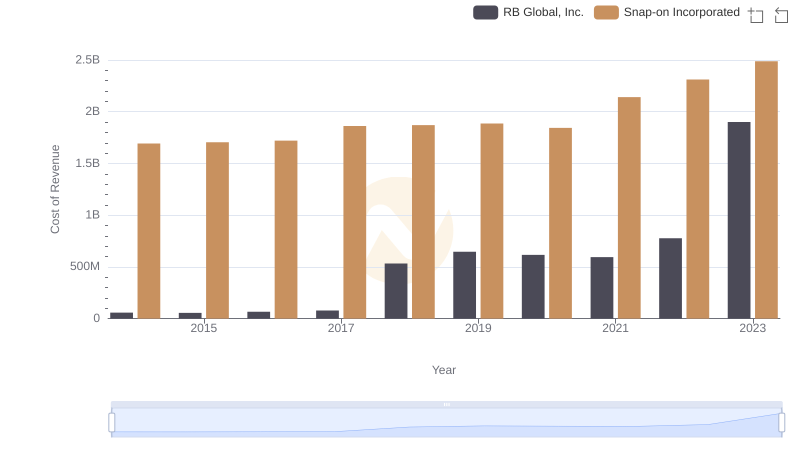Viewport: 800px width, 461px height.
Task: Click the 1.5B y-axis label
Action: (x=88, y=163)
